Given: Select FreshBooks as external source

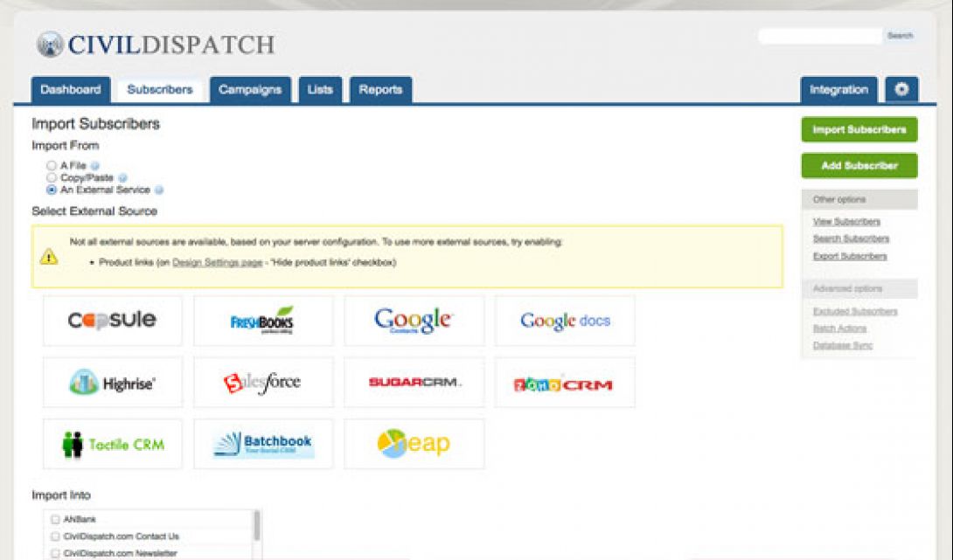Looking at the screenshot, I should click(x=263, y=321).
